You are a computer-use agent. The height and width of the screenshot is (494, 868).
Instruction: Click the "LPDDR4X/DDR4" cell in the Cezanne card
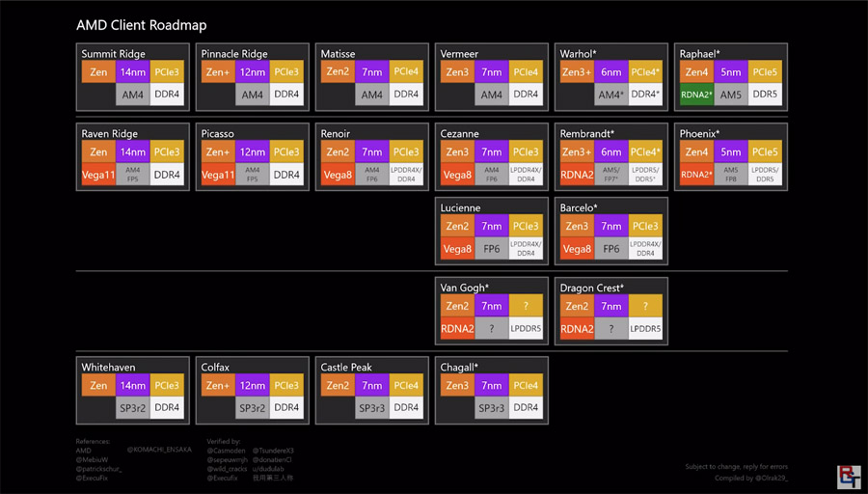[x=526, y=175]
